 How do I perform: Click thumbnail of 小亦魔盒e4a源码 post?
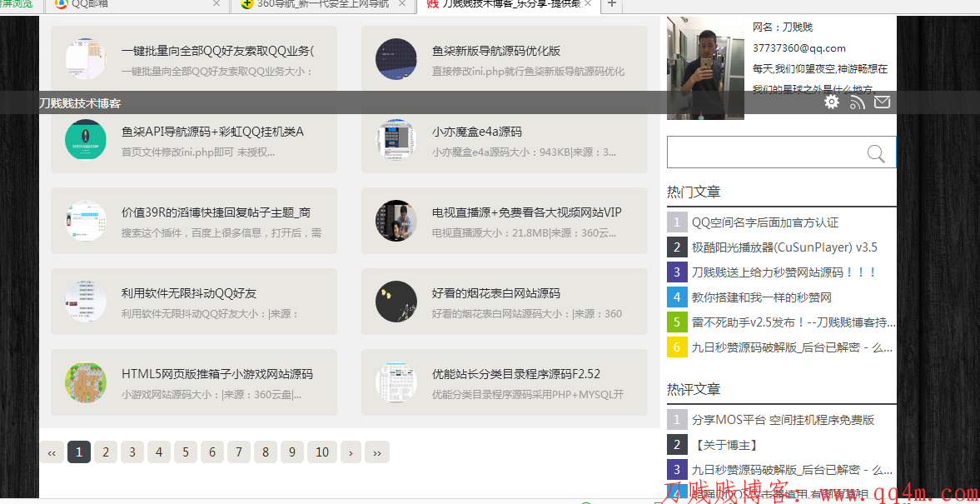tap(396, 139)
